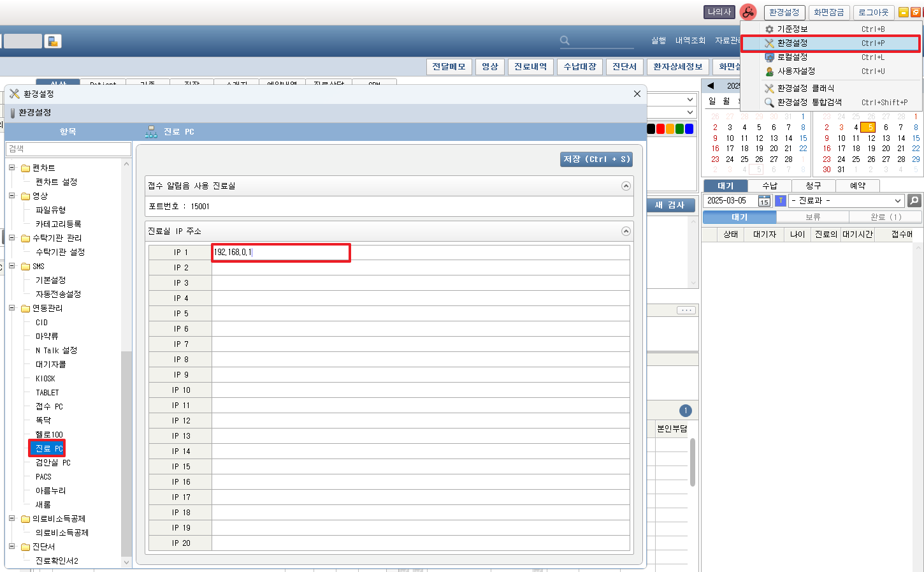Click the magnifier search button in waiting panel
The width and height of the screenshot is (924, 572).
pos(914,201)
